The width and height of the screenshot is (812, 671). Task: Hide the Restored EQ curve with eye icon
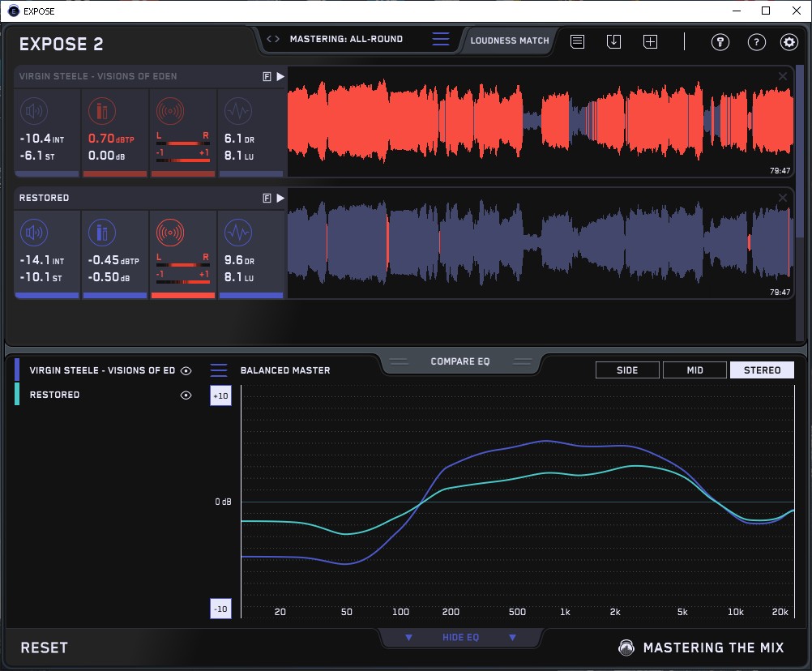tap(186, 395)
